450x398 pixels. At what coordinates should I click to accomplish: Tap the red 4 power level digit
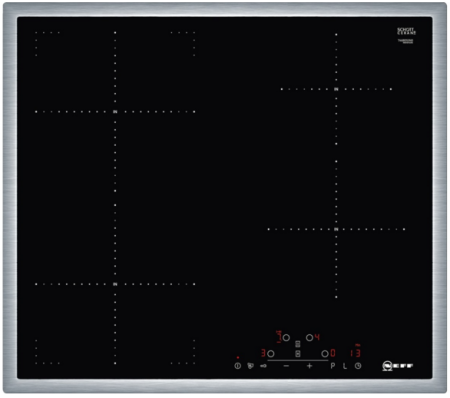coord(317,337)
